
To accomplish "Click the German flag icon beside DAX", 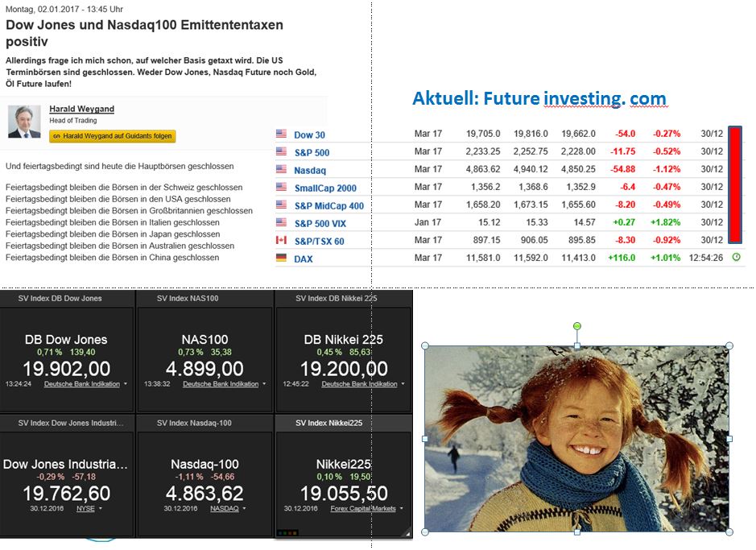I will (281, 258).
